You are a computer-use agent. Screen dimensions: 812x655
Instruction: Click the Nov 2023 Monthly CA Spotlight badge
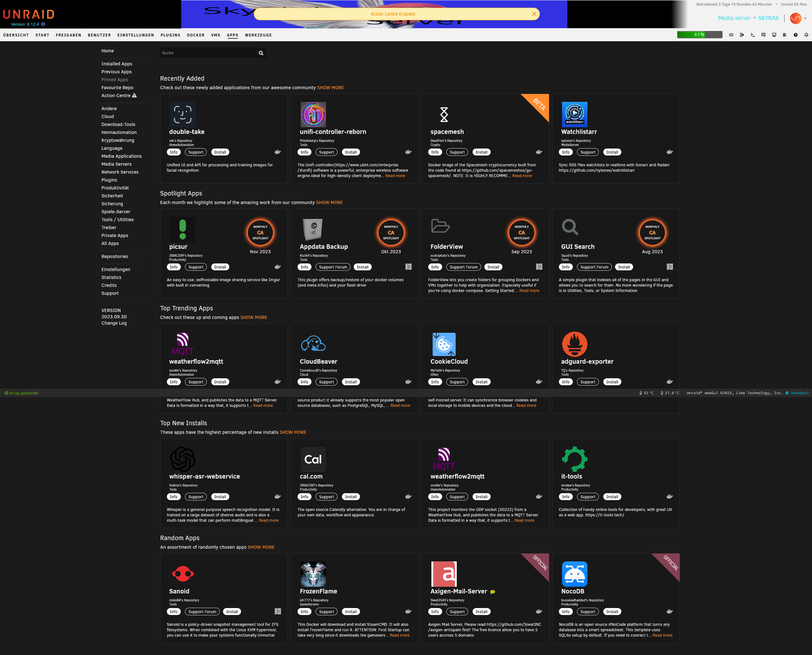[x=260, y=233]
